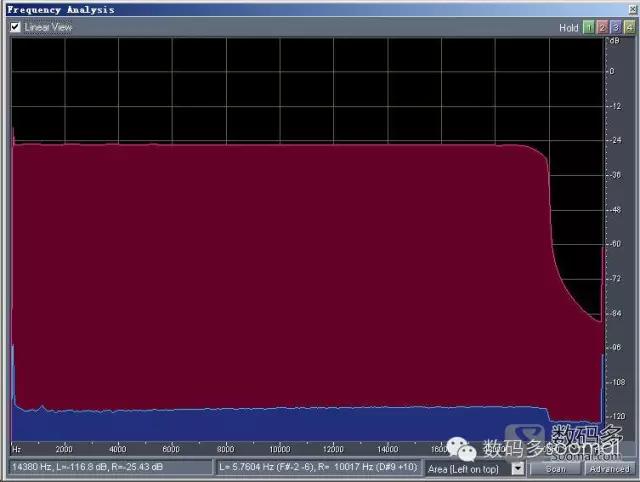Click the Advanced button
Viewport: 640px width, 482px height.
click(x=609, y=469)
